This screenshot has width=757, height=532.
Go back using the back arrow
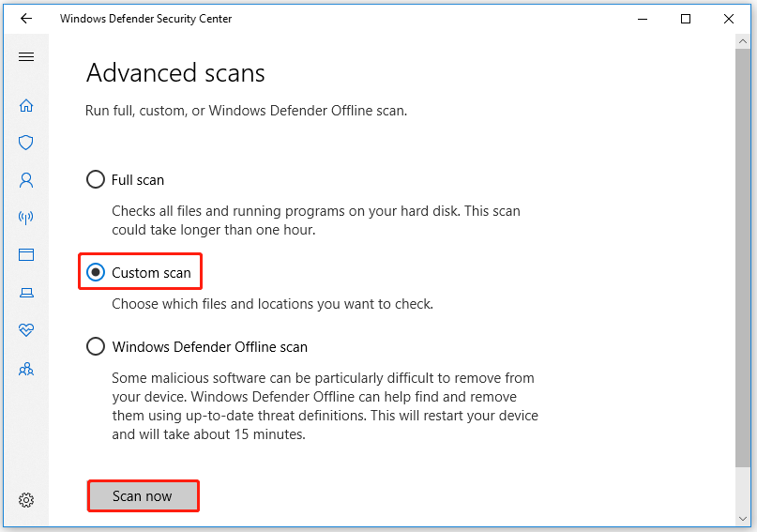26,19
